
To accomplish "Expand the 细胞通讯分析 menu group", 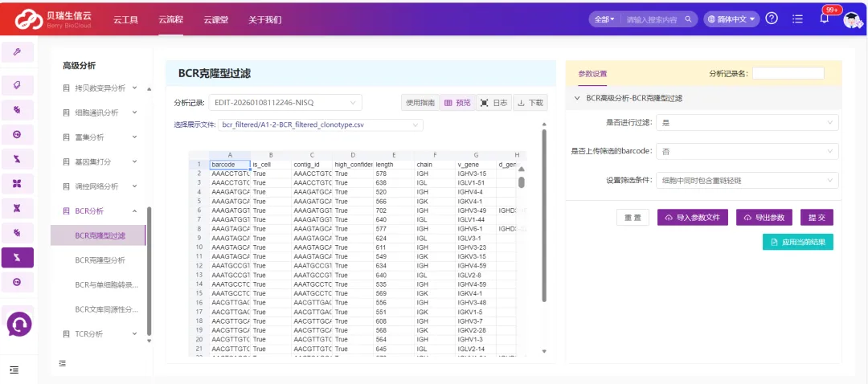I will [100, 112].
